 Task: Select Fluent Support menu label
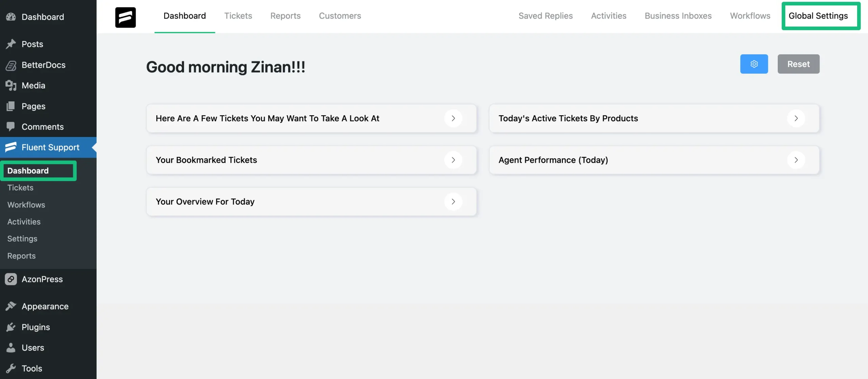[x=51, y=147]
